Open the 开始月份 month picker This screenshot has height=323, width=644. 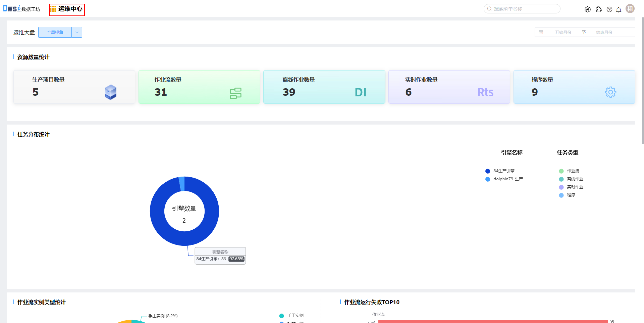[x=563, y=32]
